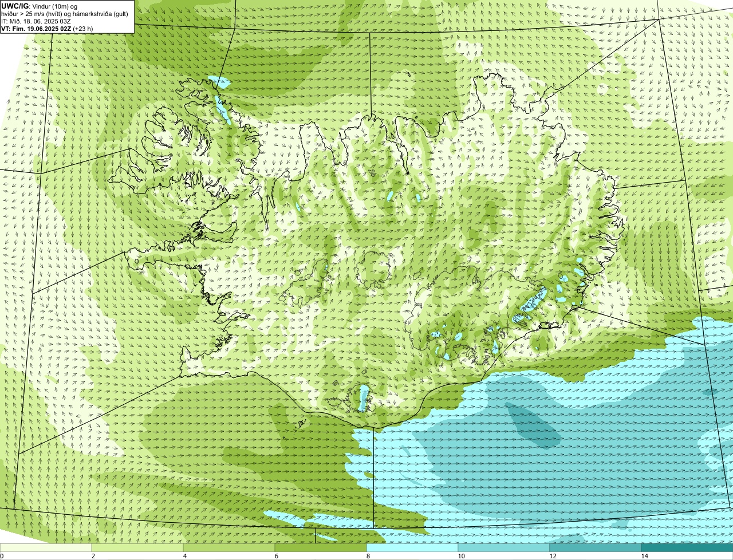
Task: Click the legend scale label '10'
Action: tap(461, 556)
